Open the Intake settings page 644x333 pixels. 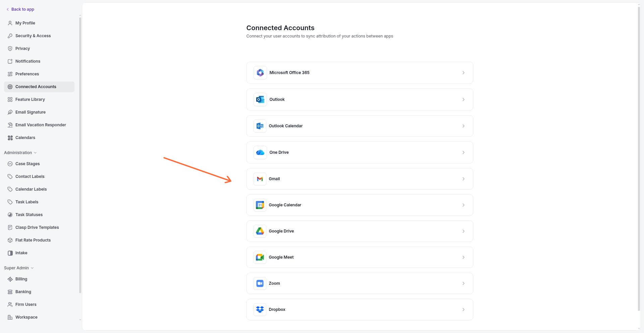(x=39, y=253)
